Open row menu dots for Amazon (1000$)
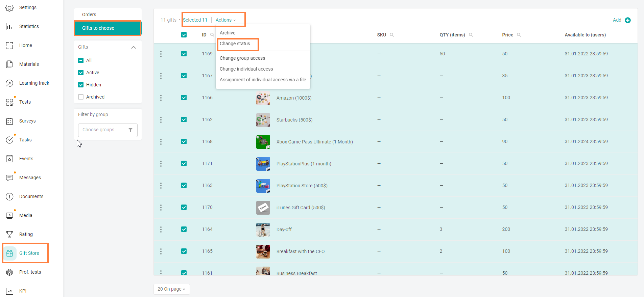The image size is (644, 297). click(x=161, y=98)
